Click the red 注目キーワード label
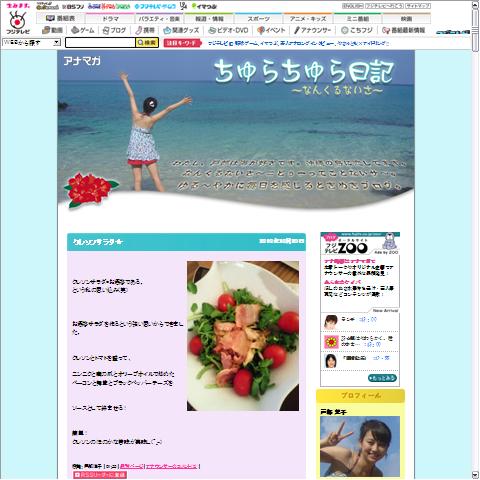Image resolution: width=480 pixels, height=480 pixels. click(182, 43)
